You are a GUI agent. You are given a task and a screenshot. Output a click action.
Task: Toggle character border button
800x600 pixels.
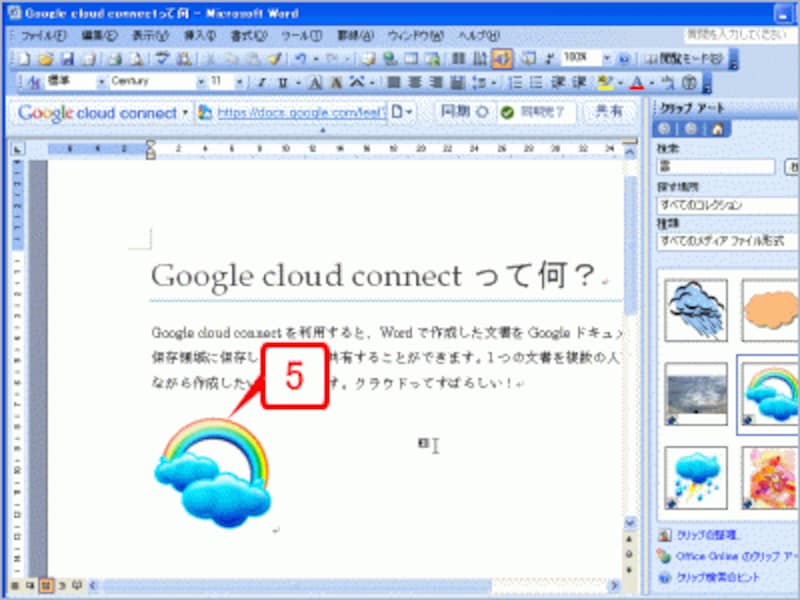coord(316,82)
